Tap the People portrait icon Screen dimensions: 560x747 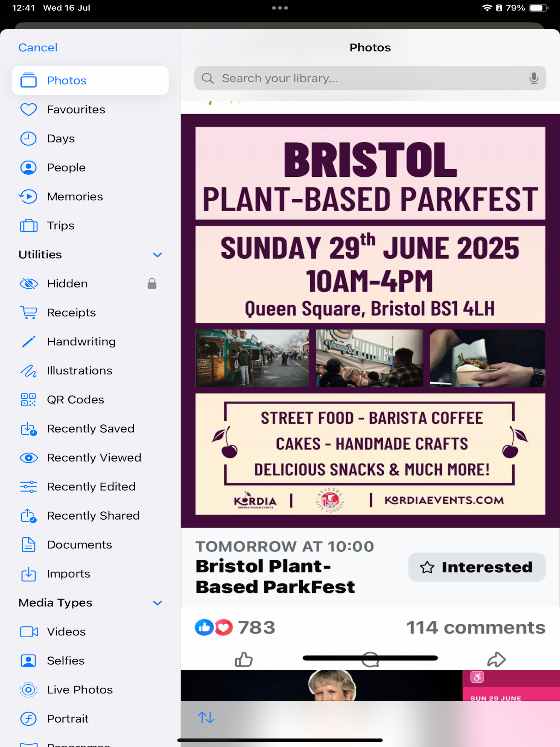point(28,168)
